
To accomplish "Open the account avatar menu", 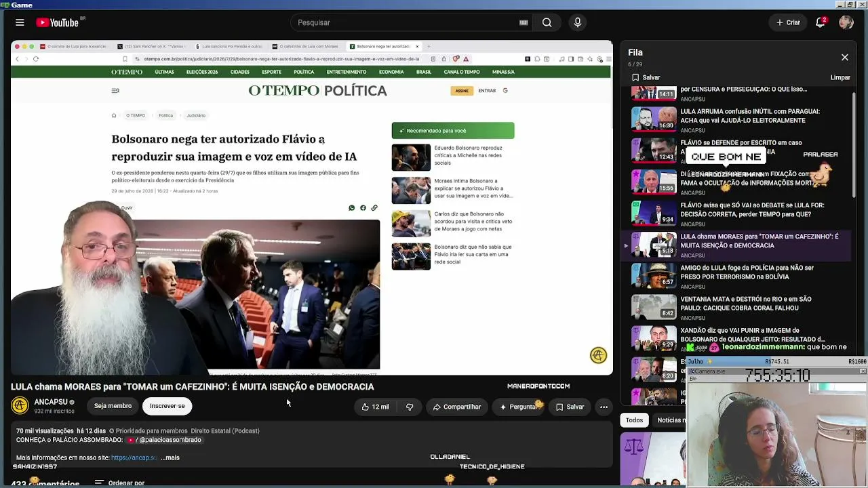I will tap(846, 22).
